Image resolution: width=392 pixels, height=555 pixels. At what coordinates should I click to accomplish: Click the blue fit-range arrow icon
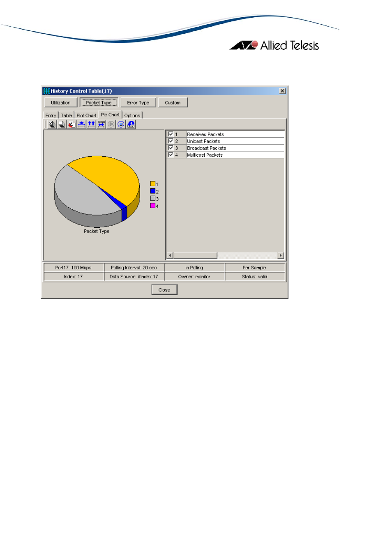pos(81,124)
